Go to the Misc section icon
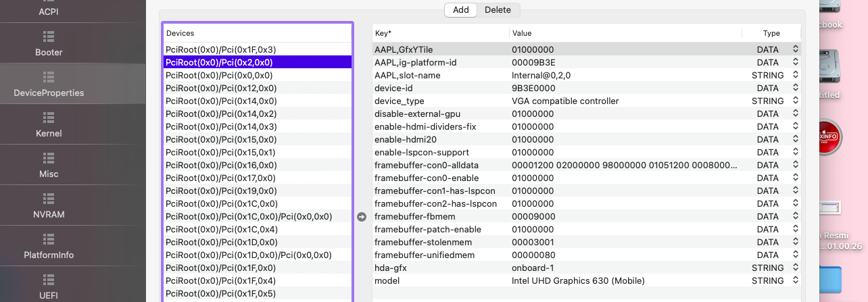The height and width of the screenshot is (302, 868). pos(49,158)
